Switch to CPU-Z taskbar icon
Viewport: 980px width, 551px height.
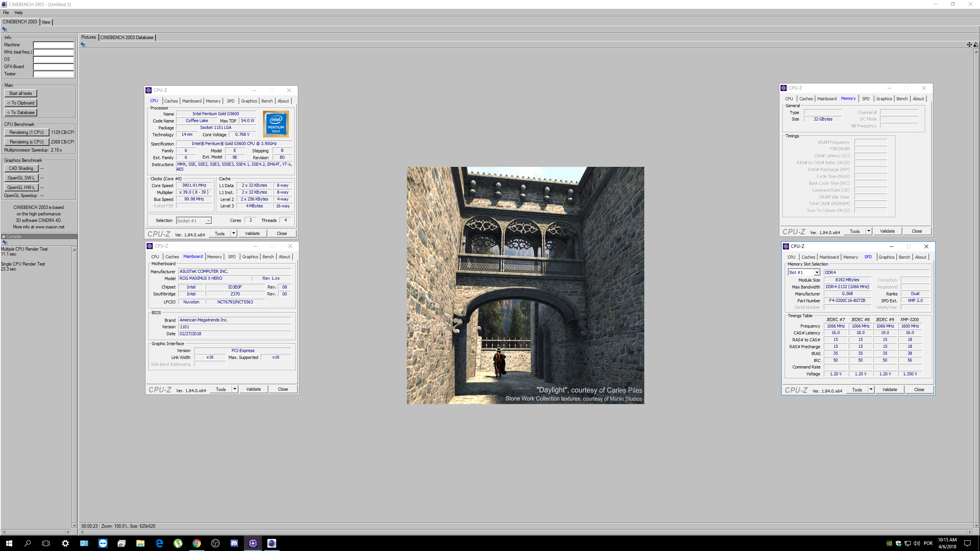point(253,543)
